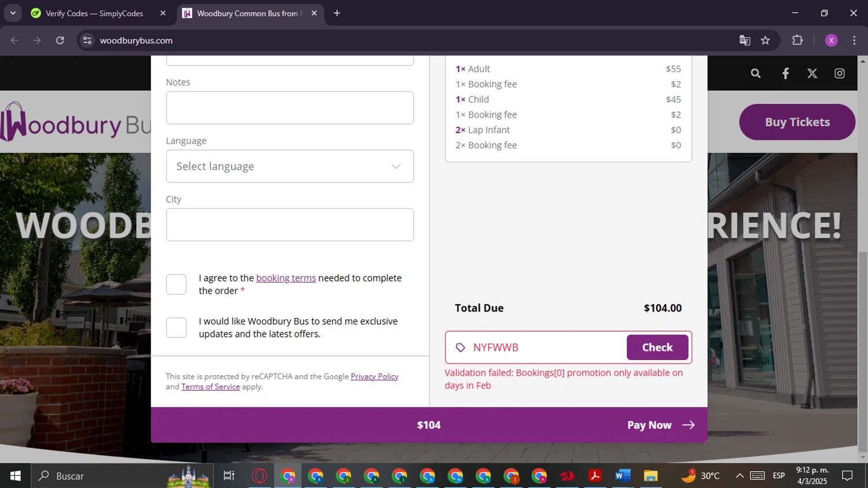Open the booking terms link

coord(286,278)
